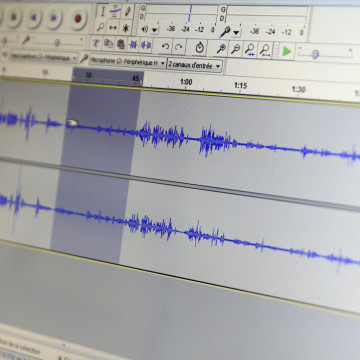Toggle the Sync-Lock tracks button
The height and width of the screenshot is (360, 360).
[199, 48]
